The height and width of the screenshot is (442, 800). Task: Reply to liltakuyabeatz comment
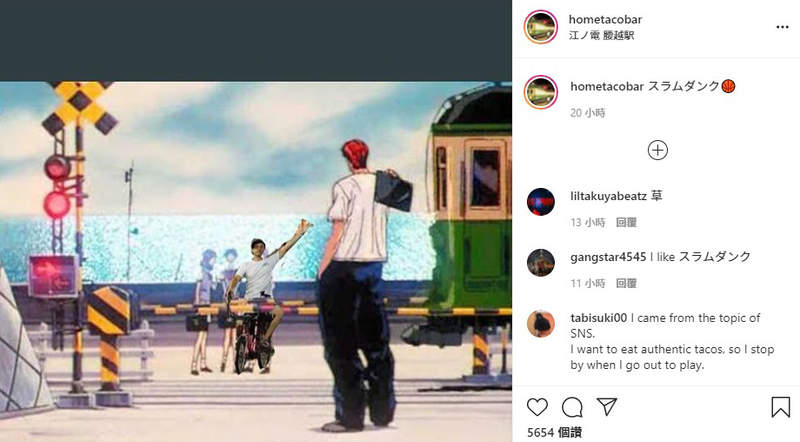626,223
